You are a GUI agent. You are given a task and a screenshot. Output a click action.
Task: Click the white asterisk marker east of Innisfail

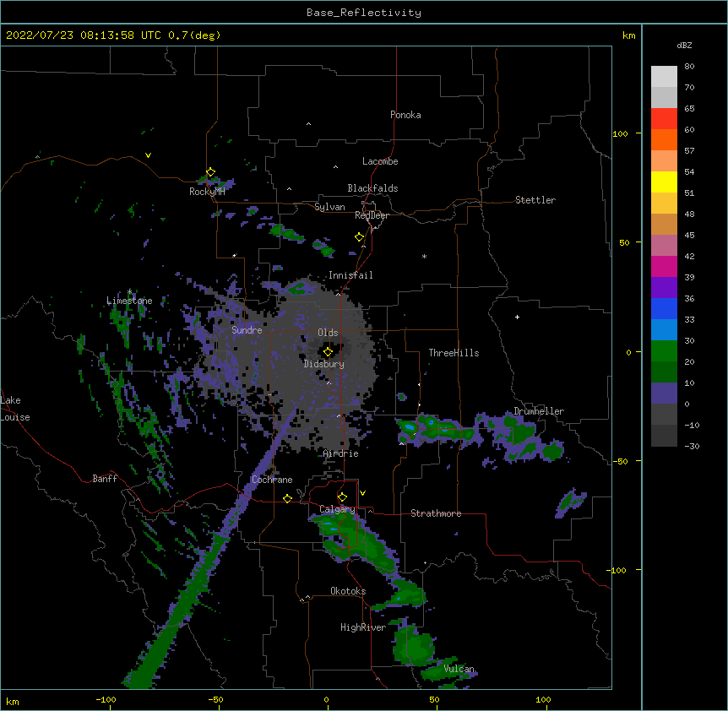coord(424,256)
